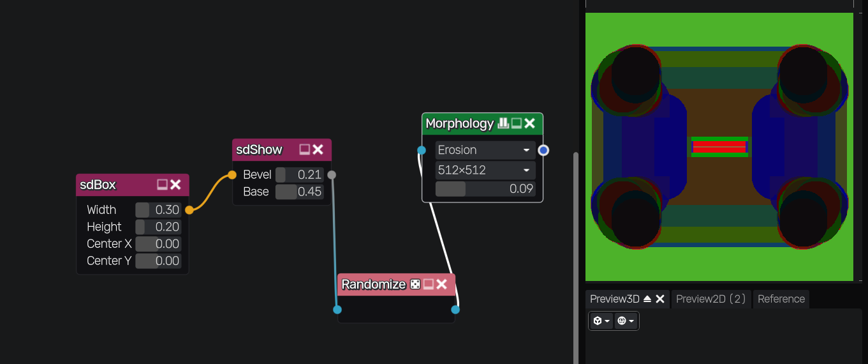Click the Randomize dice icon
Viewport: 868px width, 364px height.
415,284
